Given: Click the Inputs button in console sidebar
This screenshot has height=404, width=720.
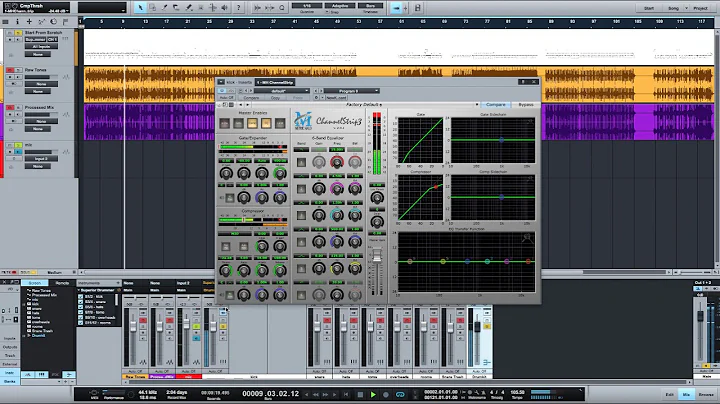Looking at the screenshot, I should click(10, 338).
